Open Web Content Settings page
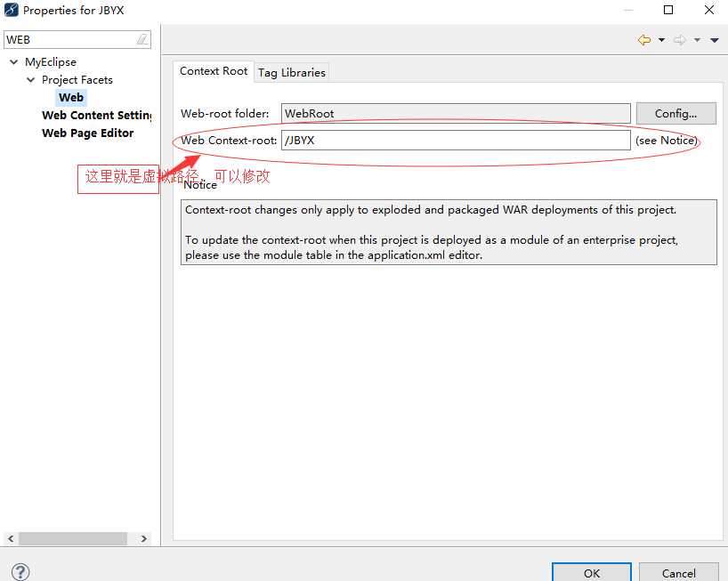 coord(97,115)
